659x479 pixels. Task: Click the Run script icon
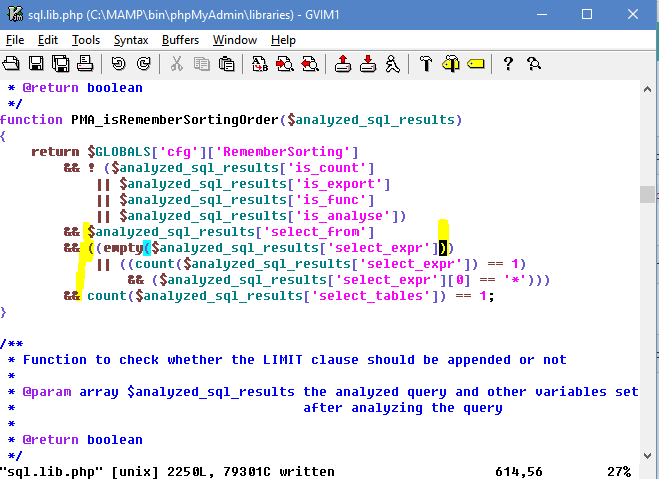[393, 64]
